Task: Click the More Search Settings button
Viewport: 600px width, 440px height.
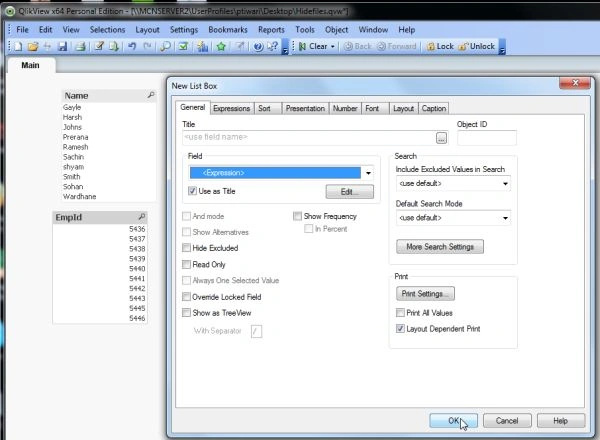Action: [x=440, y=247]
